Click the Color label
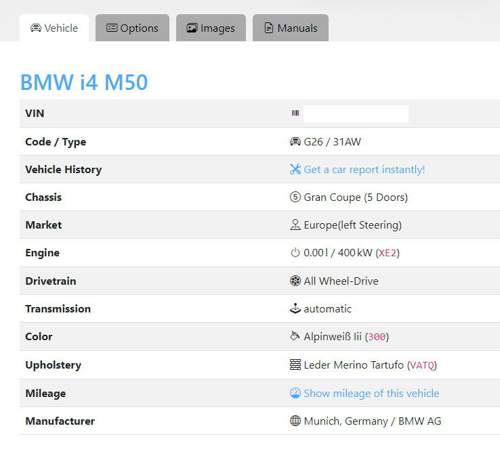 39,337
